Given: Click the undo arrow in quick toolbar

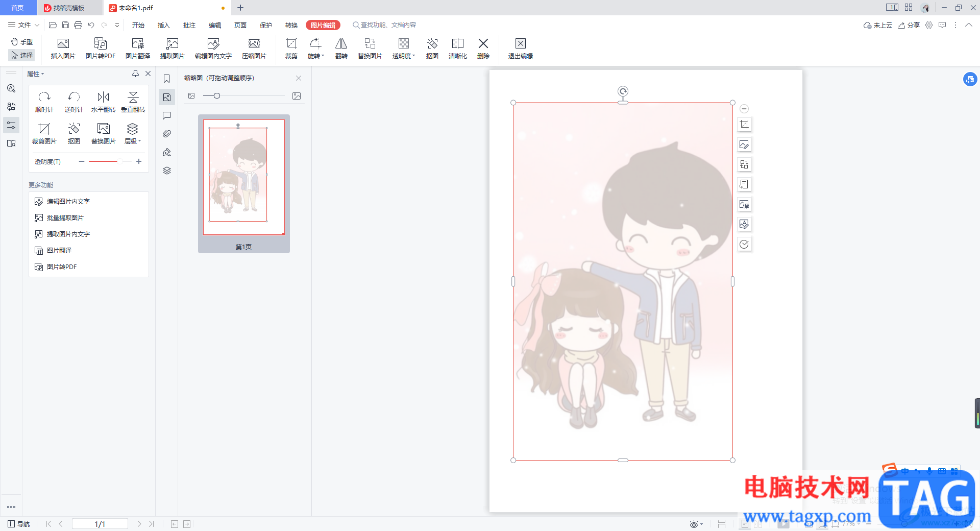Looking at the screenshot, I should 91,25.
